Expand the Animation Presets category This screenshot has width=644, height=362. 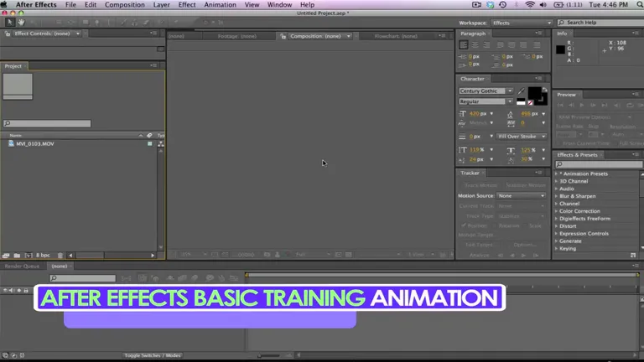tap(557, 173)
